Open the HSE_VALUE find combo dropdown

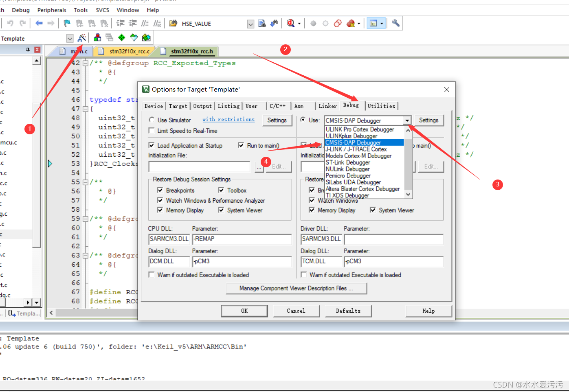[250, 24]
